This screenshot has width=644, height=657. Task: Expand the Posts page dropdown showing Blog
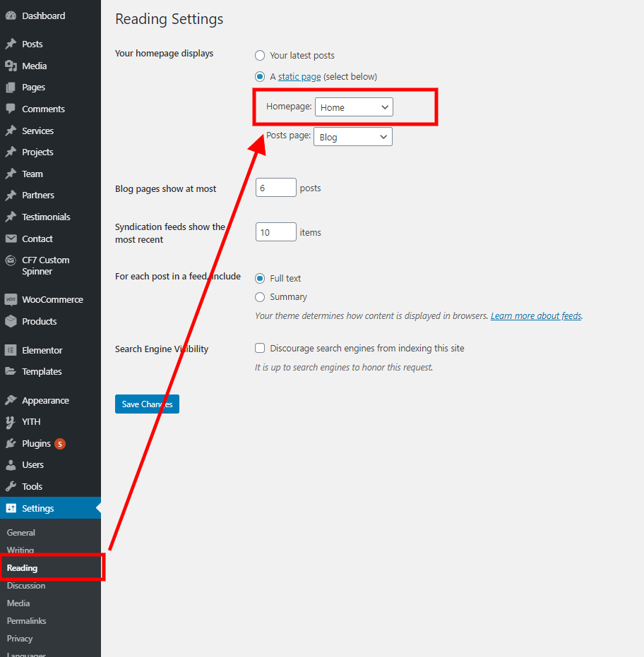click(353, 137)
